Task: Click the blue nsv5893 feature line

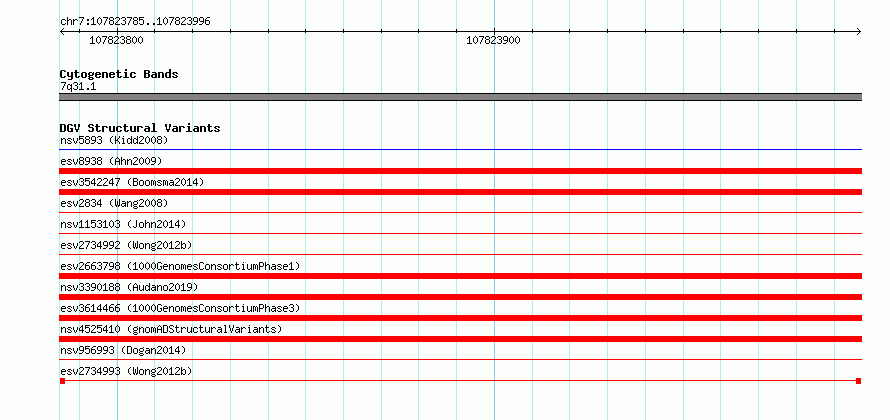Action: pyautogui.click(x=461, y=150)
